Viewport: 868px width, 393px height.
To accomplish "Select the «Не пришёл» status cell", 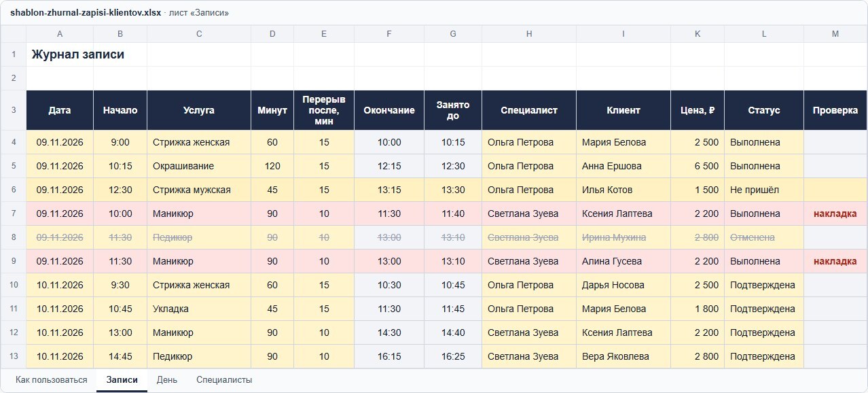I will [764, 190].
